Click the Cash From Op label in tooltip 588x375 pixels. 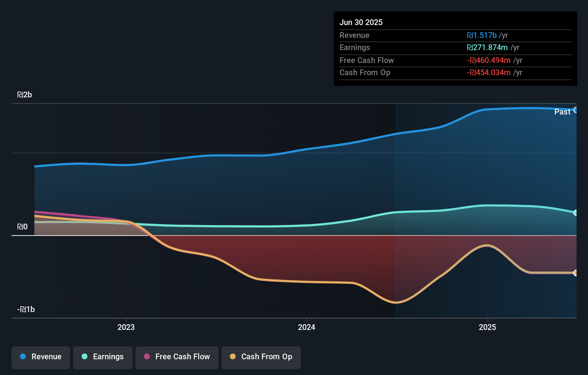pos(365,73)
